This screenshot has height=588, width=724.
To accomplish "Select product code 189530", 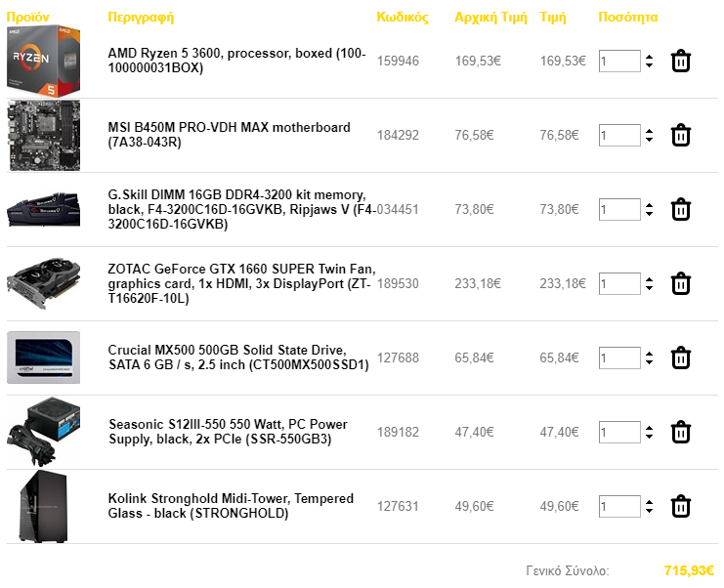I will click(398, 284).
